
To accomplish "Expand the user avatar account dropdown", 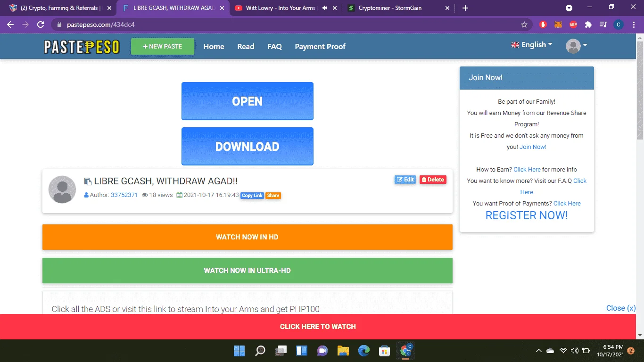I will coord(576,46).
